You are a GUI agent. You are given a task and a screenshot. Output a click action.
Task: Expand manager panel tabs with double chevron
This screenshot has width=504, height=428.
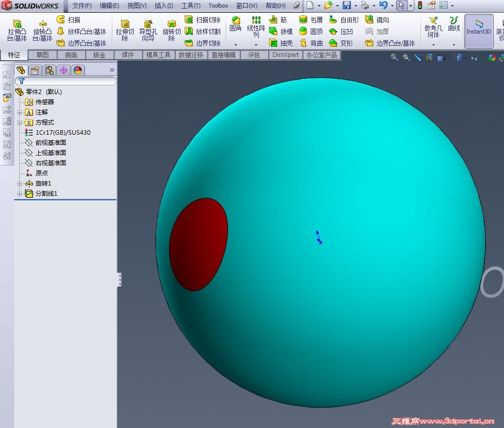tap(112, 70)
